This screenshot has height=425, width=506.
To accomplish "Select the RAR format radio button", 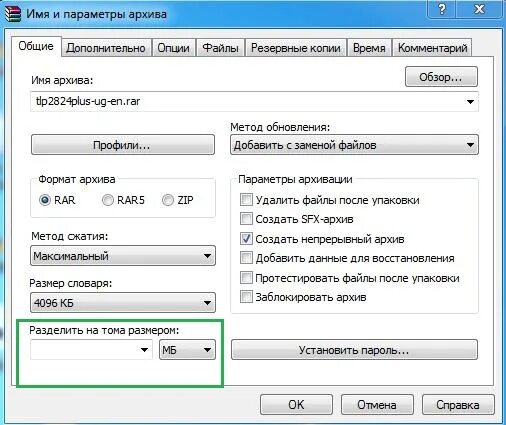I will point(45,200).
